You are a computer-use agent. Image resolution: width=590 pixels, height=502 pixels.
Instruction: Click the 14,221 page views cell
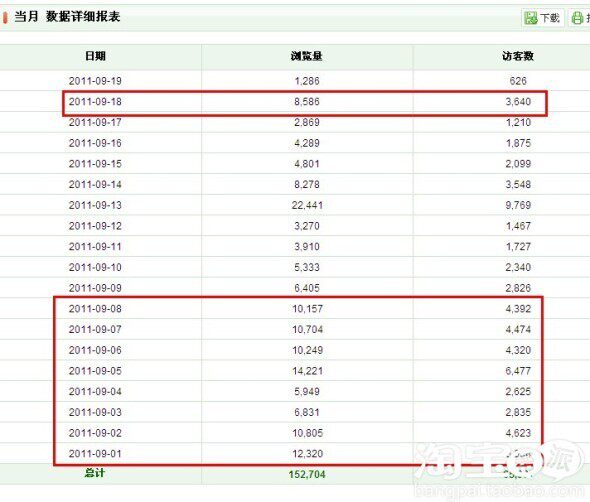tap(307, 371)
